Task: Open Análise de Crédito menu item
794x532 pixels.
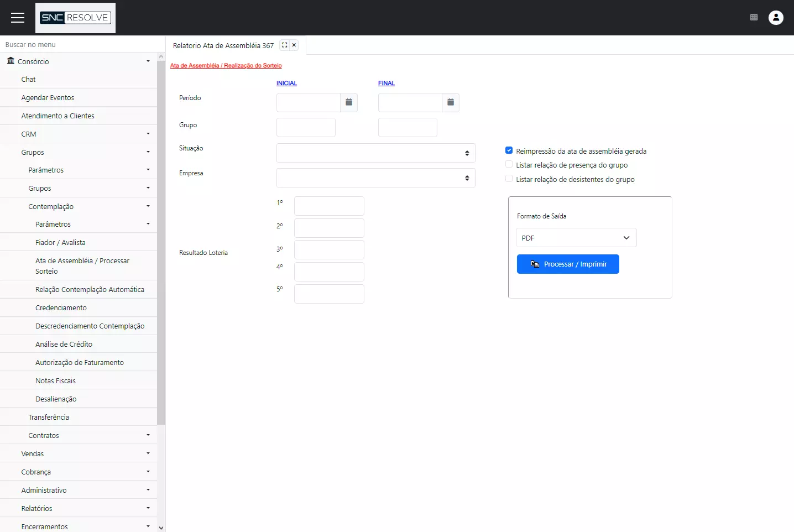Action: 64,344
